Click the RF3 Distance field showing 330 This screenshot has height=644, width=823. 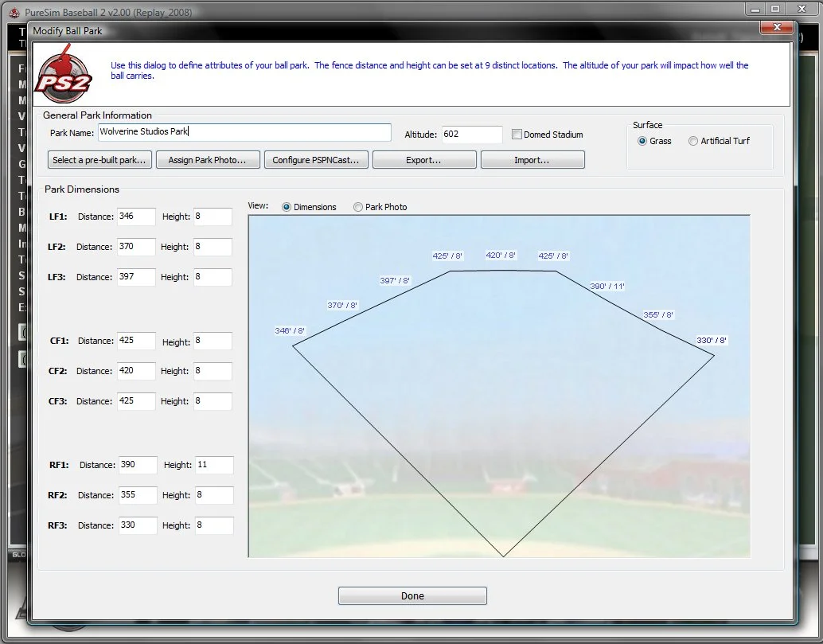click(x=136, y=525)
